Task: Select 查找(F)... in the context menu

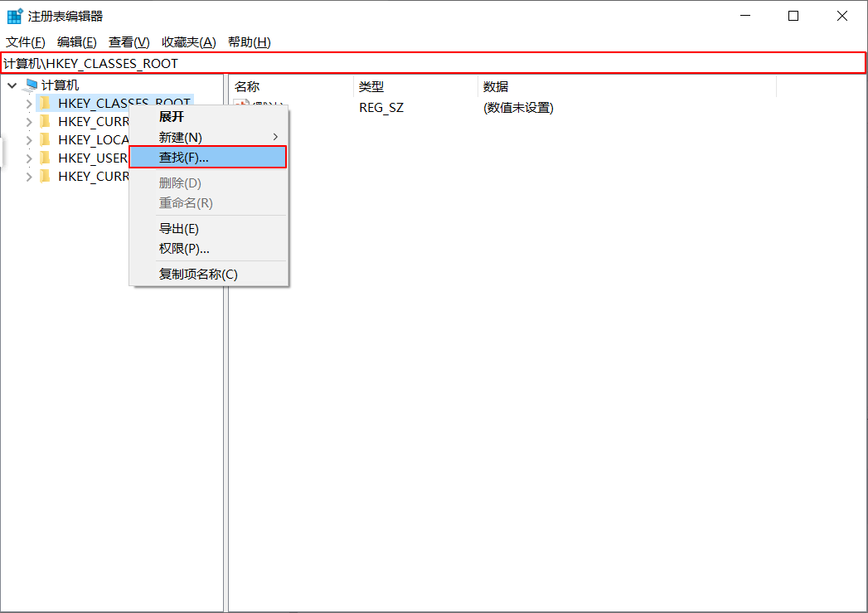Action: 208,158
